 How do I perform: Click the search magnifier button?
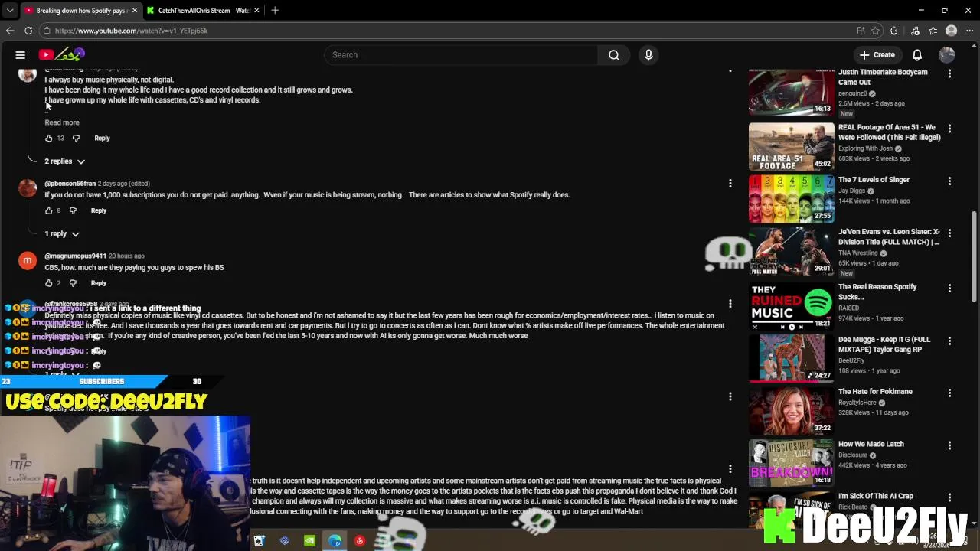tap(614, 55)
